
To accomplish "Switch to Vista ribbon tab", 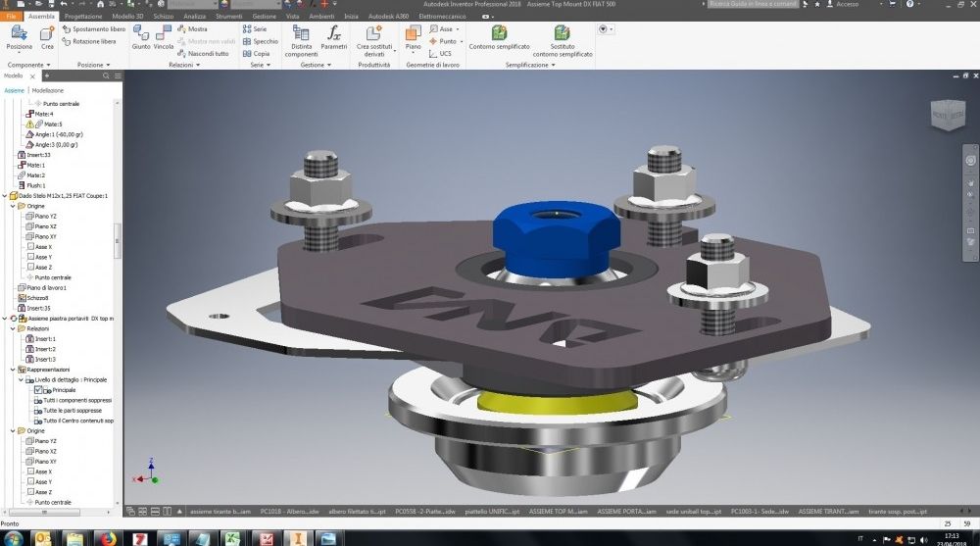I will click(x=292, y=17).
